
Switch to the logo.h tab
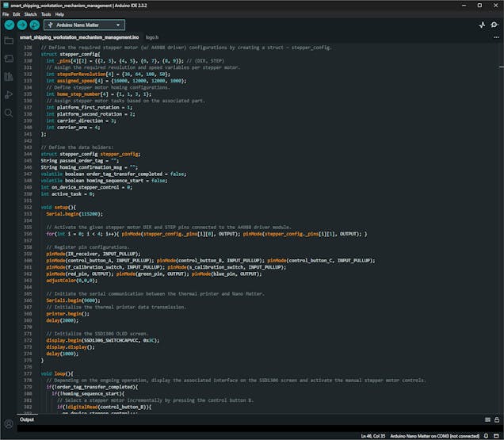pyautogui.click(x=151, y=37)
